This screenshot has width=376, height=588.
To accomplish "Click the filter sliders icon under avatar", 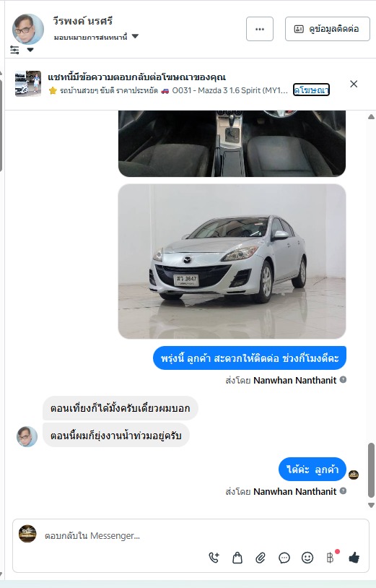I will (14, 50).
